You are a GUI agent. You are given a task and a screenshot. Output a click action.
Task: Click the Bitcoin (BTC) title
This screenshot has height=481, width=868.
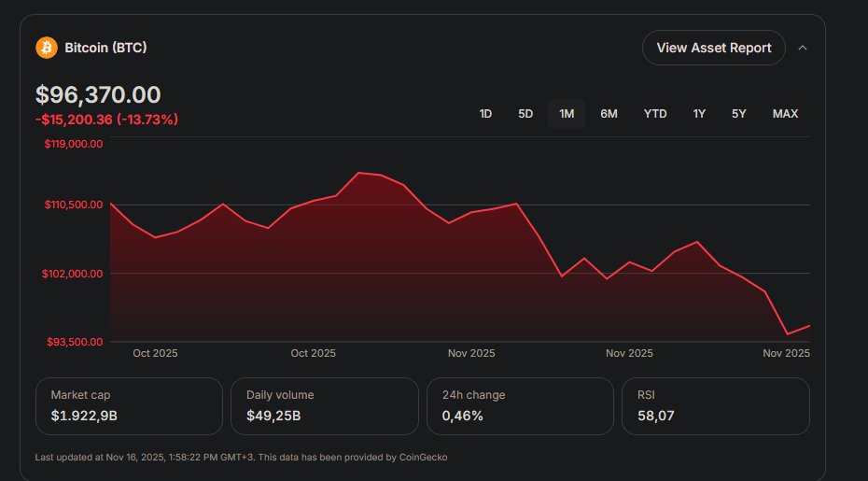coord(105,48)
